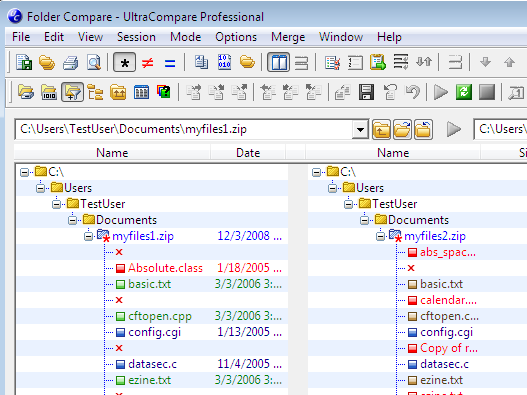Click the columns grid icon

point(141,92)
